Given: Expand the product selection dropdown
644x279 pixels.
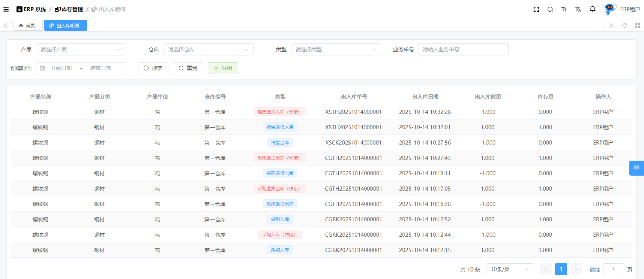Looking at the screenshot, I should click(x=81, y=49).
